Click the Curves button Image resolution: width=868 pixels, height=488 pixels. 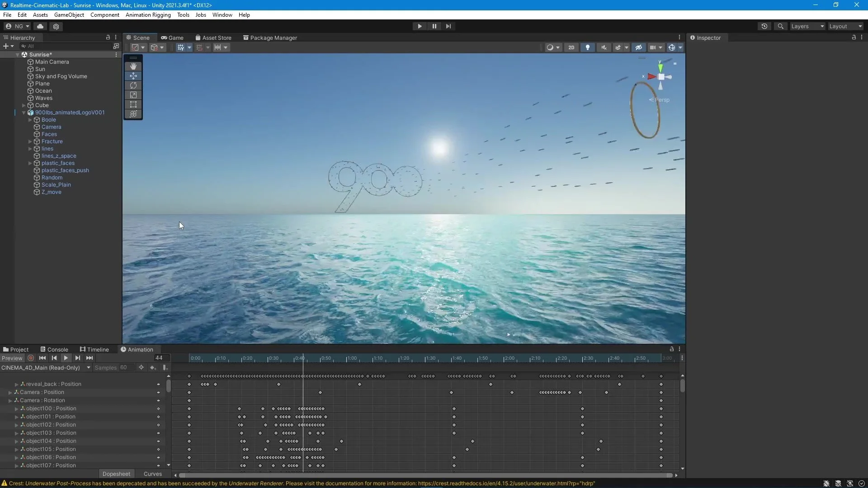[152, 474]
